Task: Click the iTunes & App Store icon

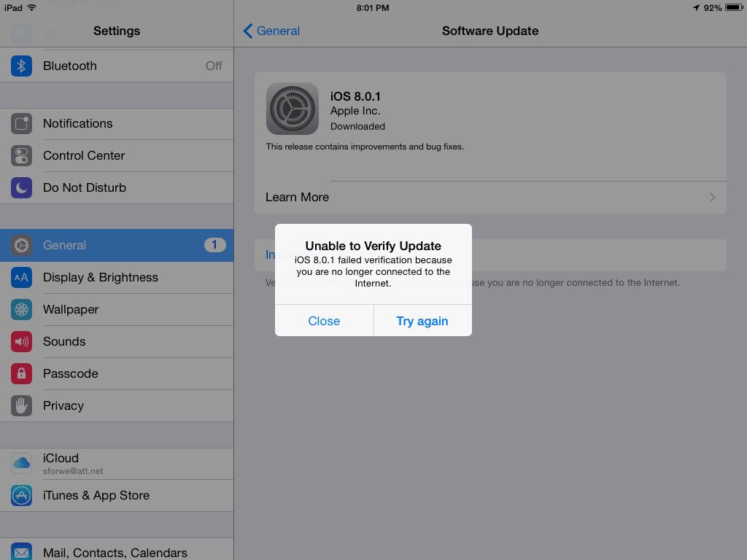Action: point(21,495)
